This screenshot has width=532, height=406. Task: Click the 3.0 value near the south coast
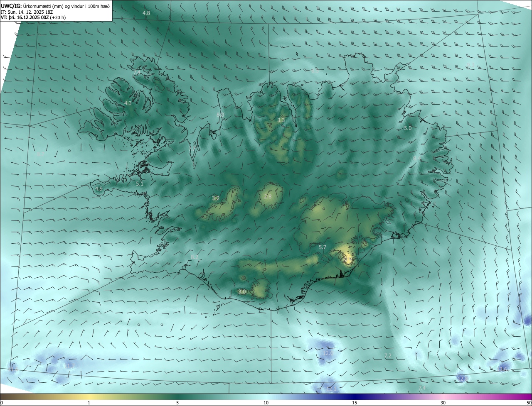coord(242,292)
